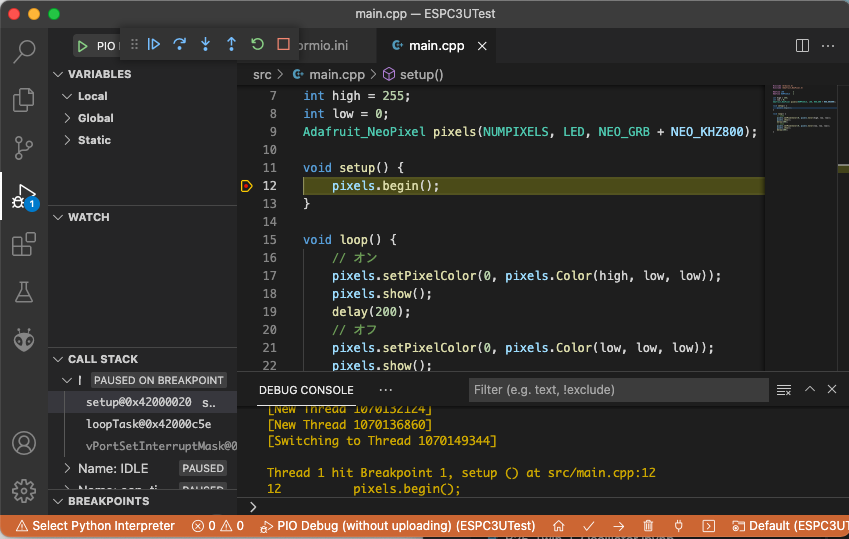Stop debugging with the red square
The height and width of the screenshot is (539, 849).
(x=283, y=44)
